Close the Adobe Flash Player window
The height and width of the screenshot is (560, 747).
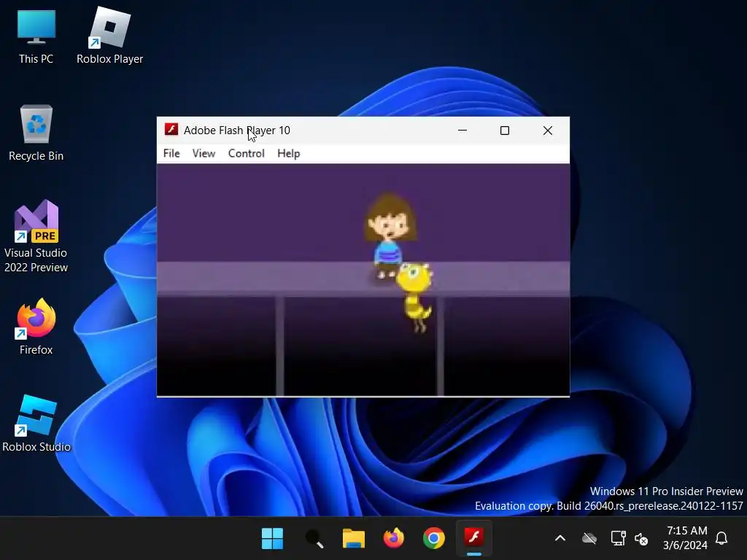(x=548, y=131)
